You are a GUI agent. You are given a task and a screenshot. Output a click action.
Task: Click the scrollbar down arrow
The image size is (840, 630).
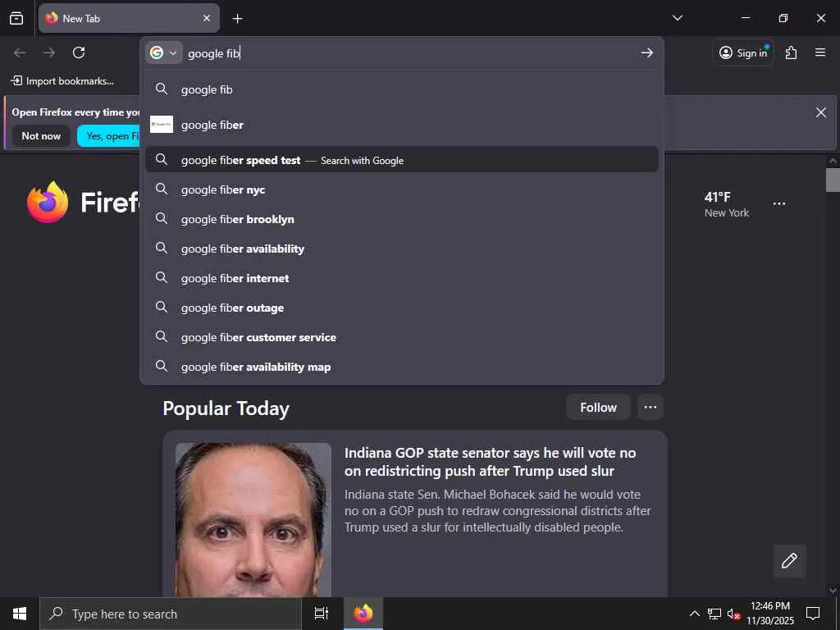pyautogui.click(x=833, y=590)
